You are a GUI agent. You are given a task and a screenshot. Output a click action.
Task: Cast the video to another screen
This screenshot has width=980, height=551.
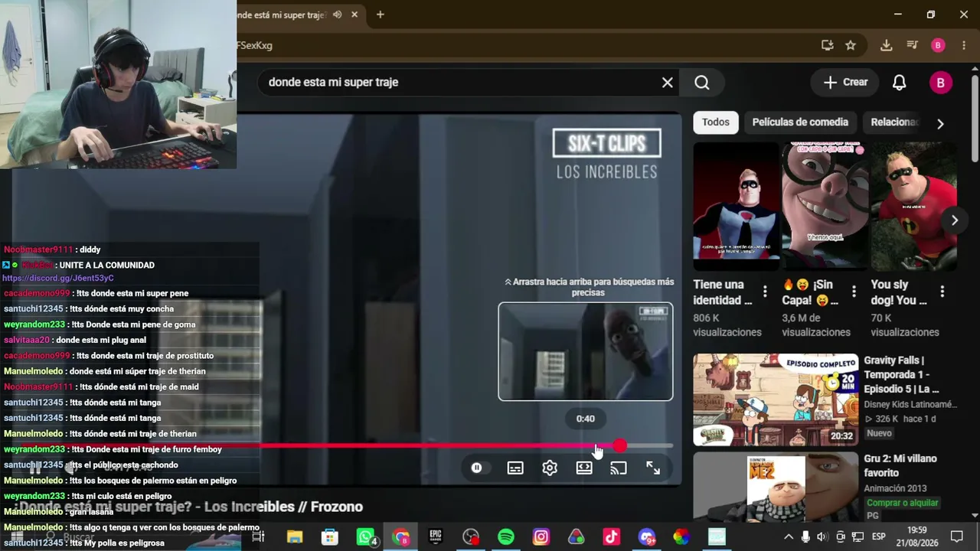(x=619, y=468)
